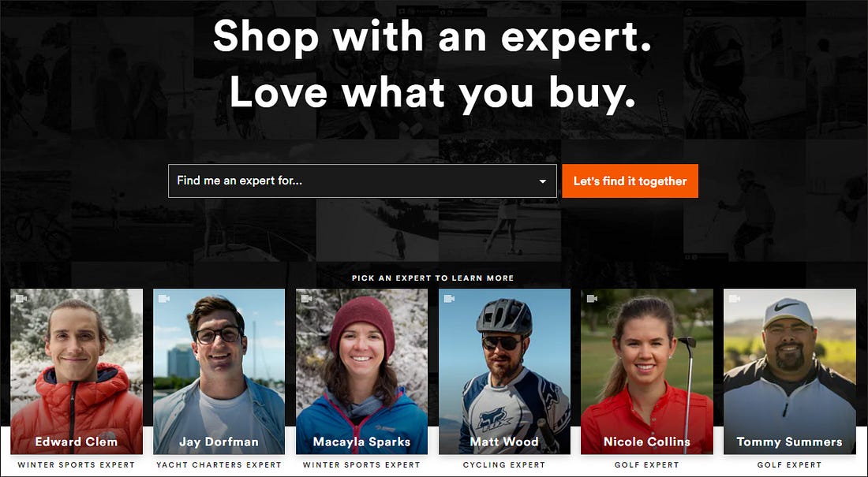Click video camera icon on Tommy Summers card
This screenshot has width=868, height=477.
click(x=735, y=299)
